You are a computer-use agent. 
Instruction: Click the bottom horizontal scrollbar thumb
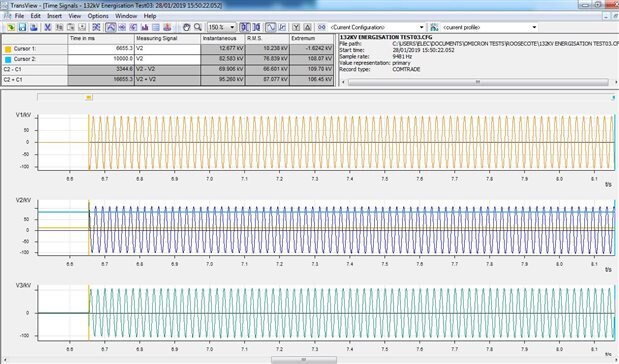point(304,360)
